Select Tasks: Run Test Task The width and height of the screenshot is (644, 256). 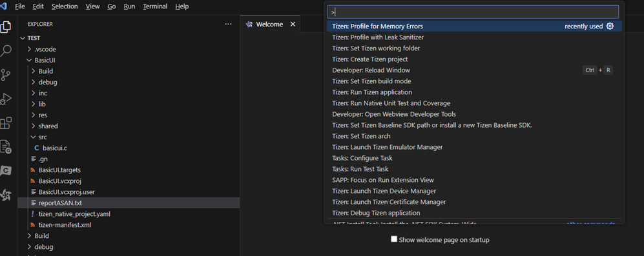tap(474, 169)
